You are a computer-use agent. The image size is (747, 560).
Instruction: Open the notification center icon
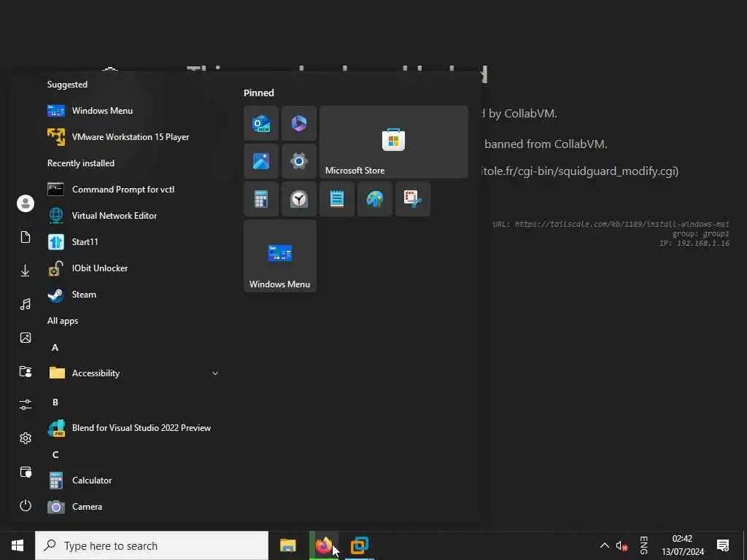723,545
